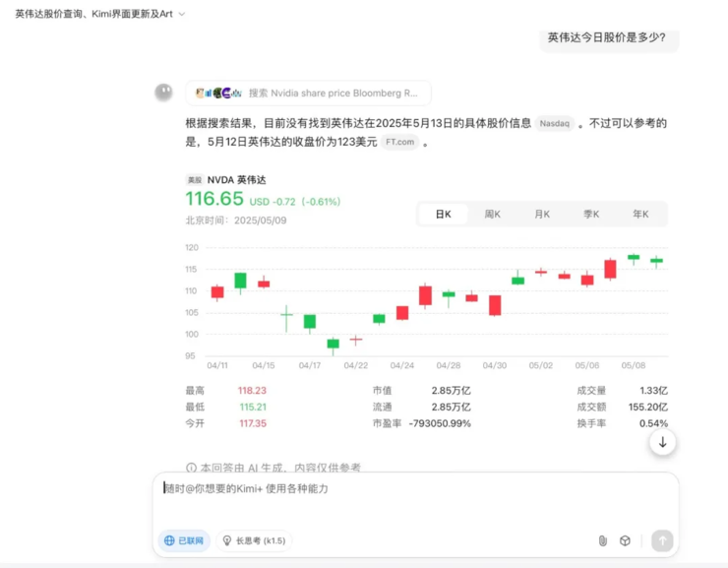Click the 116.65 stock price

click(214, 199)
